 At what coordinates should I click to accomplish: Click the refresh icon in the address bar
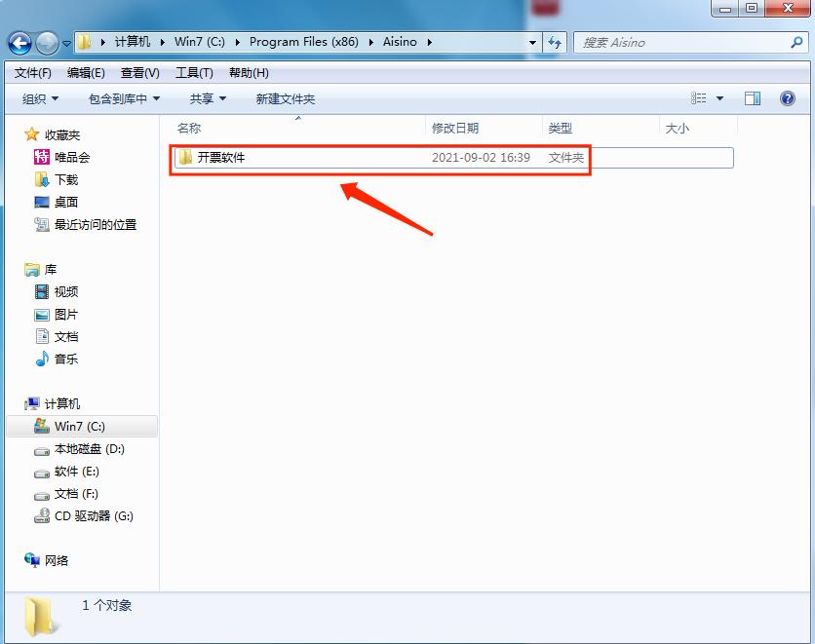click(x=554, y=42)
